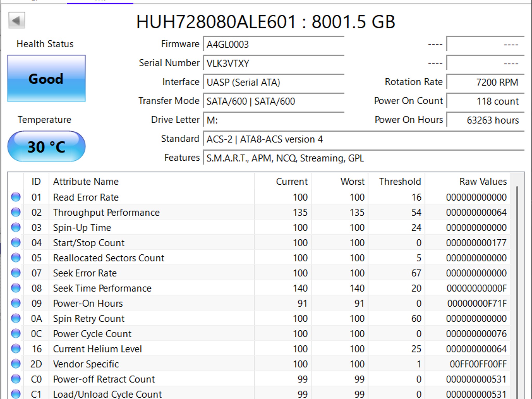
Task: Click worst value 140 for Seek Time Performance
Action: point(357,288)
